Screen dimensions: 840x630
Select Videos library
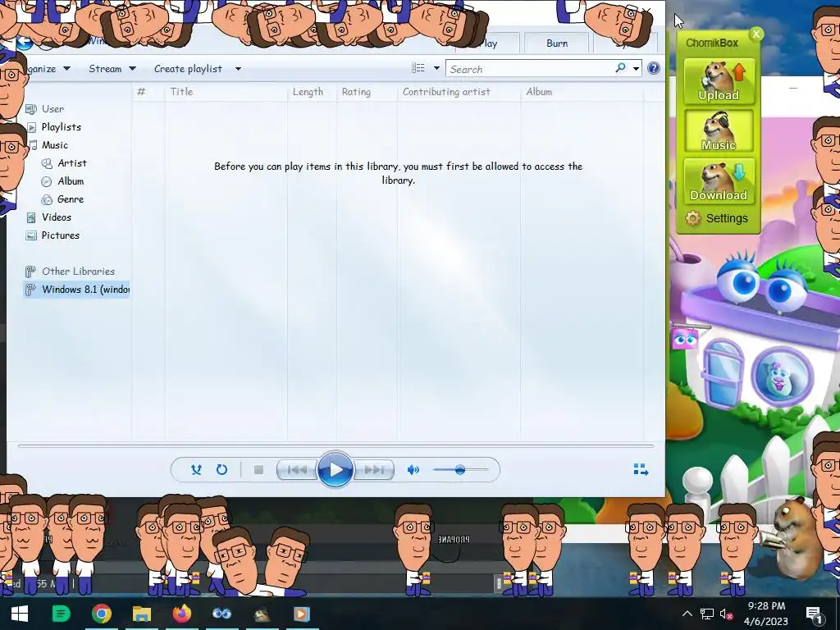pos(57,217)
